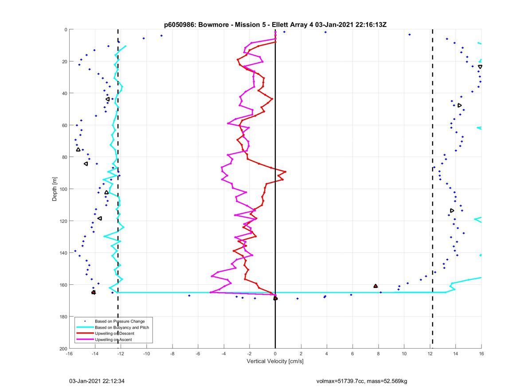Click the plot title starting with p6050986: Bowmore
This screenshot has width=532, height=392.
click(275, 25)
